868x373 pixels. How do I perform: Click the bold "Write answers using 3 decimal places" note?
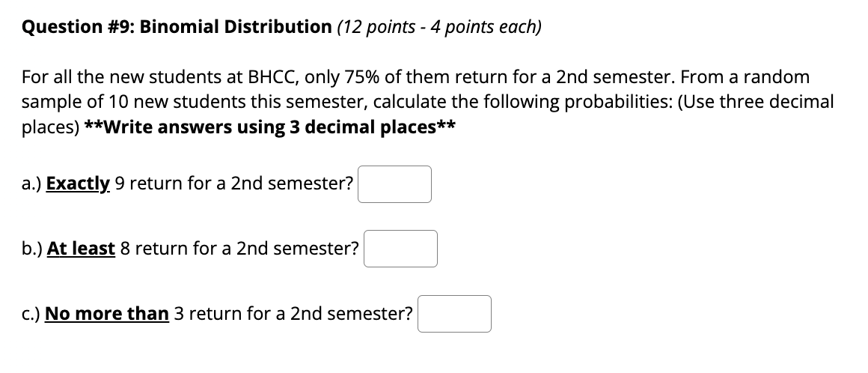[x=270, y=127]
